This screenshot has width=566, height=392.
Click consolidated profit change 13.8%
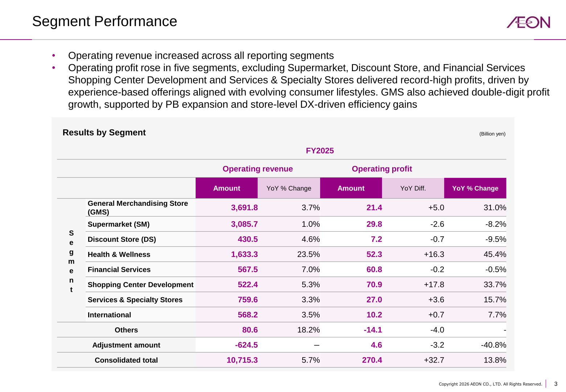pos(495,360)
